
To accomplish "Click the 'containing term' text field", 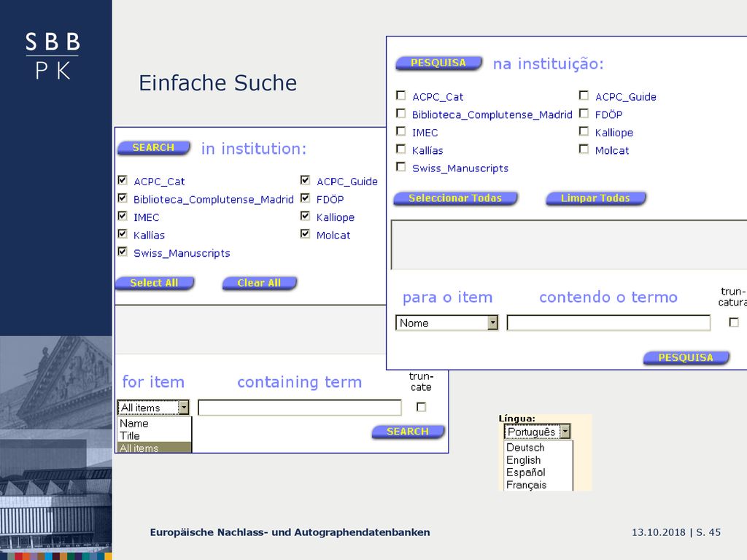I will (x=300, y=408).
